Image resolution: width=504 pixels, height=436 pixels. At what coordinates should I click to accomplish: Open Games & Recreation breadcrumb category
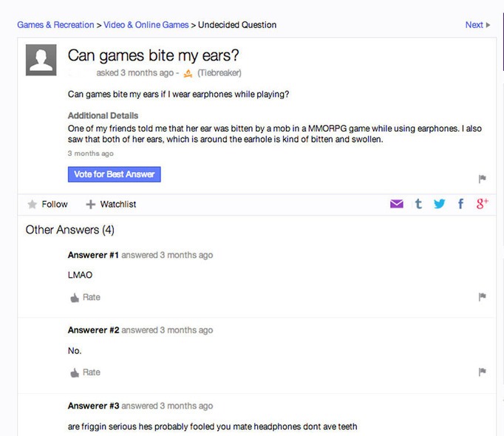tap(55, 24)
